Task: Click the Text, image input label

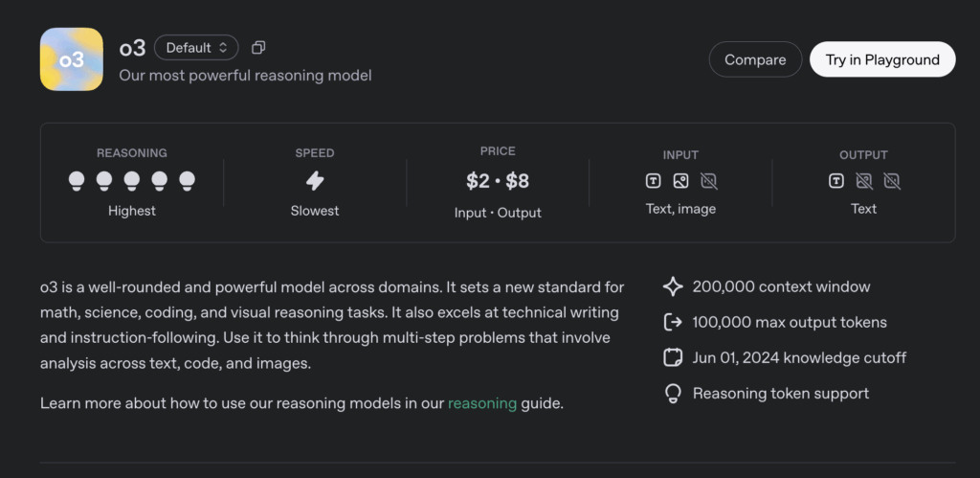Action: coord(680,209)
